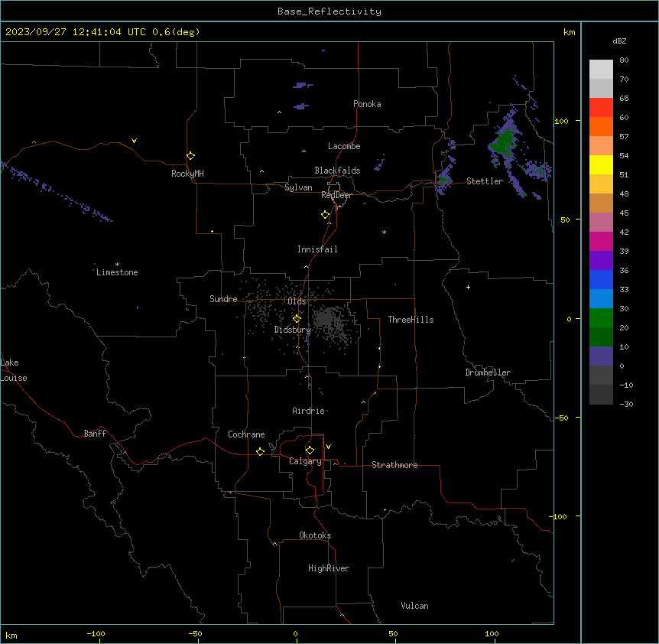659x644 pixels.
Task: Click the yellow V marker east of Calgary
Action: [328, 447]
